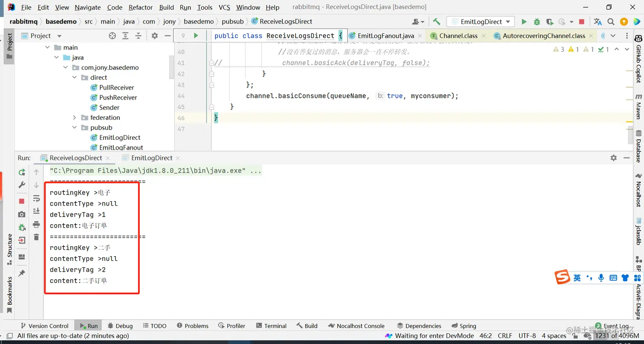Screen dimensions: 644x344
Task: Run EmitLogDirect with green play button
Action: point(524,22)
